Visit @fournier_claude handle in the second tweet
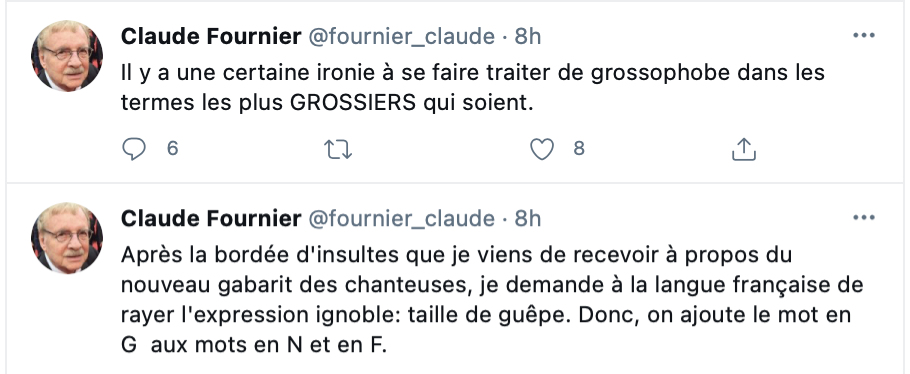 pyautogui.click(x=401, y=220)
